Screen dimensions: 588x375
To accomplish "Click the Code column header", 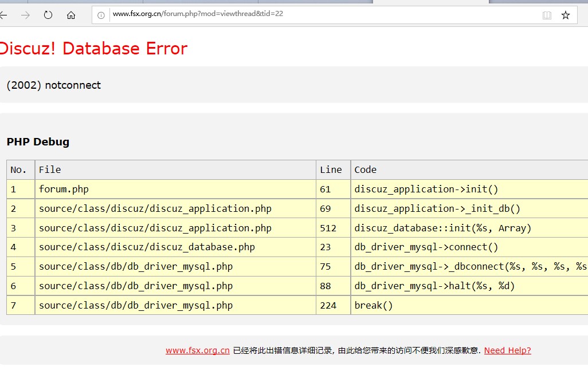I will [366, 169].
